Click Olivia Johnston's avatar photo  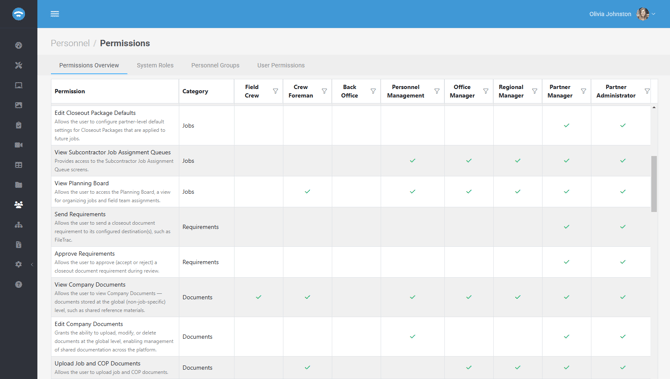pos(643,14)
